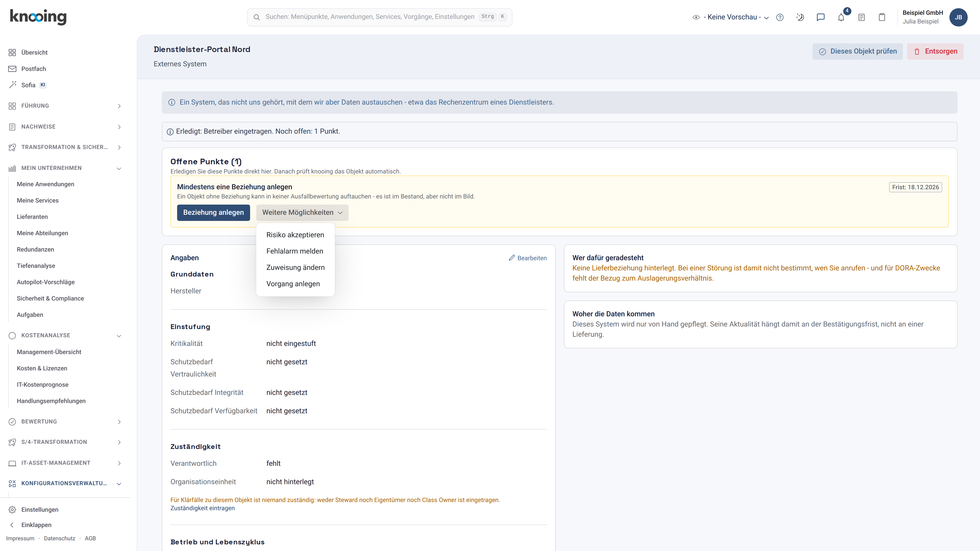Open the Impressum footer link
Image resolution: width=980 pixels, height=551 pixels.
pyautogui.click(x=20, y=539)
